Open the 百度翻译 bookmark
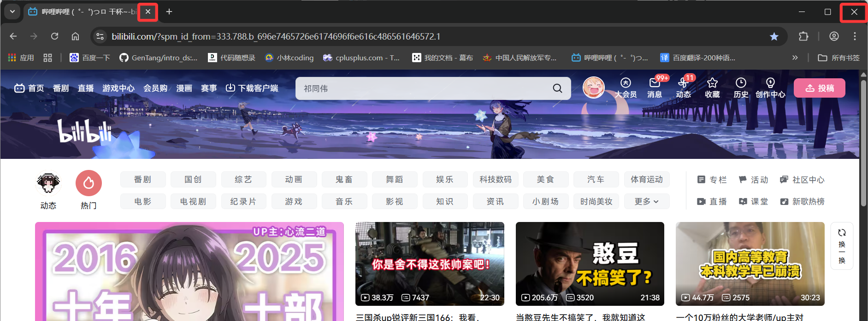 coord(698,58)
